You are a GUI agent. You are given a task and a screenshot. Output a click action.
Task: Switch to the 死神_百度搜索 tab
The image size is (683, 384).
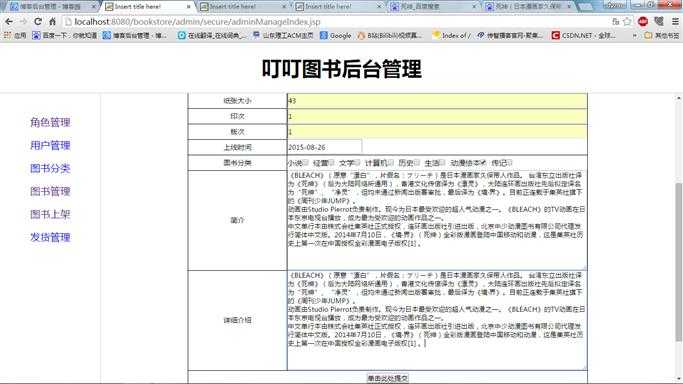(433, 7)
